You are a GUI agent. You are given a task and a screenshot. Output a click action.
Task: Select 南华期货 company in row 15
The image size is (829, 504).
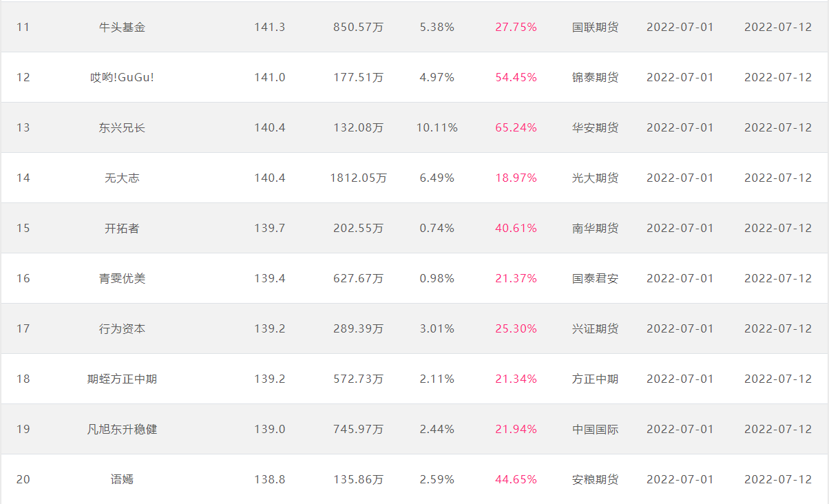(x=595, y=229)
